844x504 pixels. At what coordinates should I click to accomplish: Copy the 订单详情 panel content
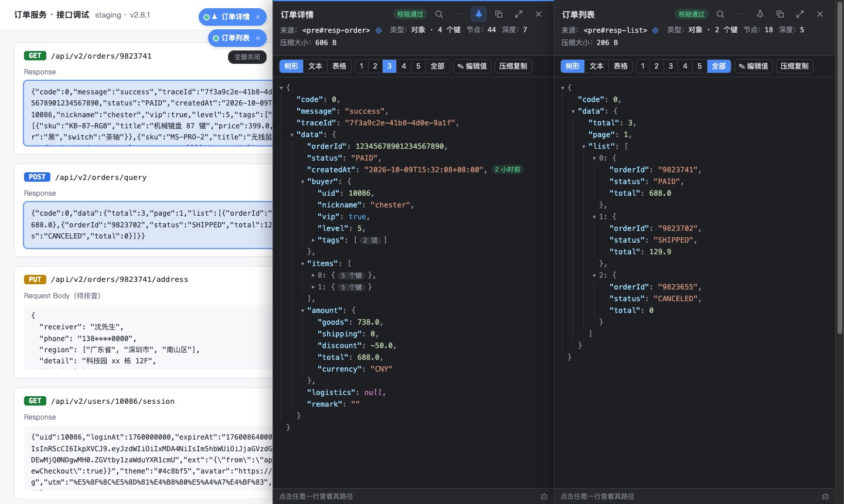click(x=499, y=14)
